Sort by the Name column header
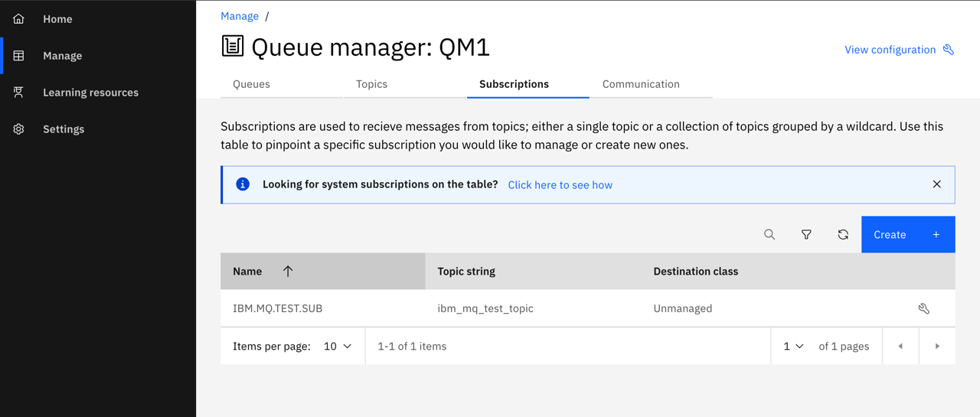The width and height of the screenshot is (980, 417). (322, 272)
